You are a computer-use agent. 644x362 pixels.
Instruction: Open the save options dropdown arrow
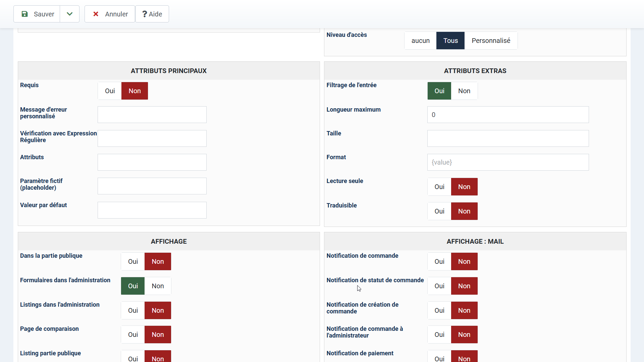69,14
